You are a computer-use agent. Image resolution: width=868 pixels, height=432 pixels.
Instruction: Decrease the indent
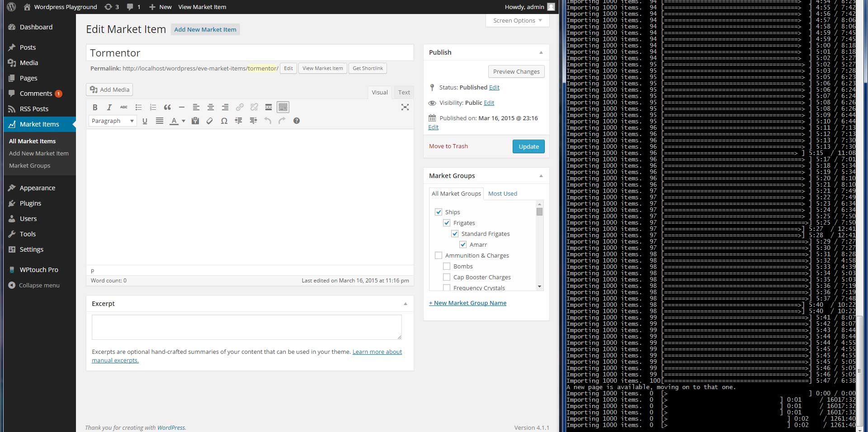[x=239, y=121]
